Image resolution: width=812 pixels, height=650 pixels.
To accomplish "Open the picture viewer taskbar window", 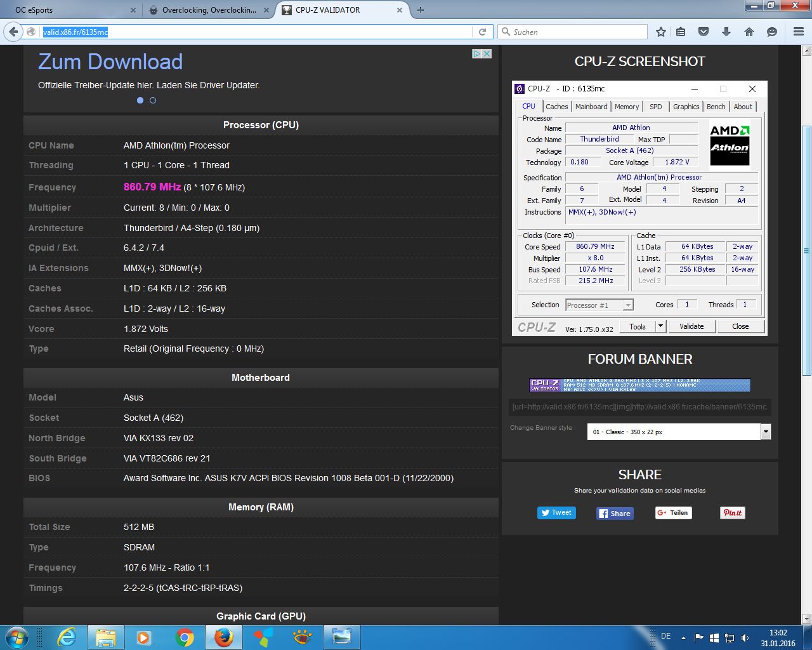I will (x=342, y=637).
